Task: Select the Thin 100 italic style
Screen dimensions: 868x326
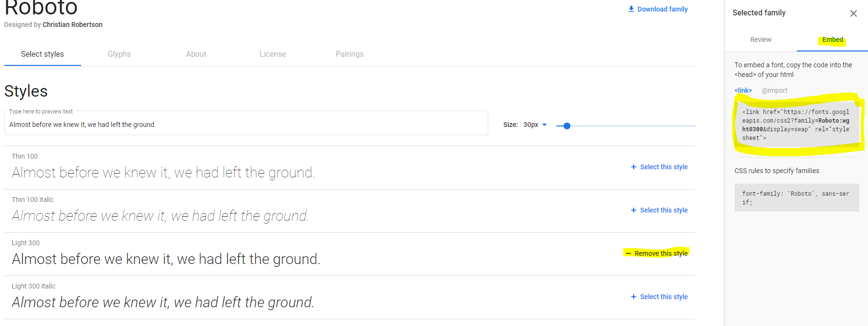Action: pyautogui.click(x=659, y=210)
